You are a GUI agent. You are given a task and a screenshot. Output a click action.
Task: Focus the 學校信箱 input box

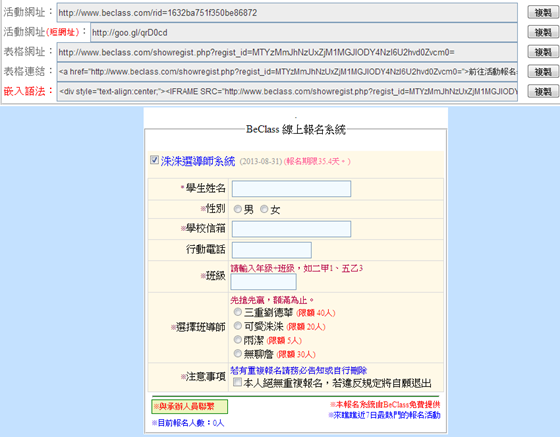[291, 229]
